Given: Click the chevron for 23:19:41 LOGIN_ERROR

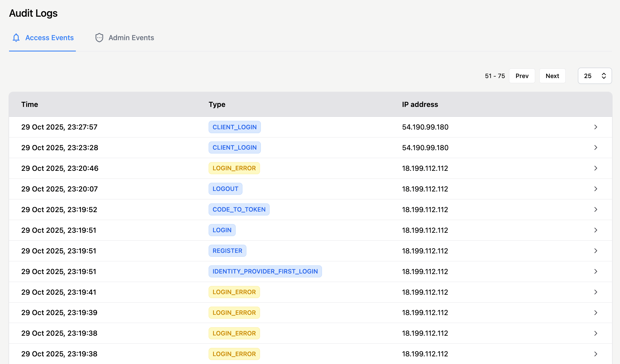Looking at the screenshot, I should (x=595, y=292).
